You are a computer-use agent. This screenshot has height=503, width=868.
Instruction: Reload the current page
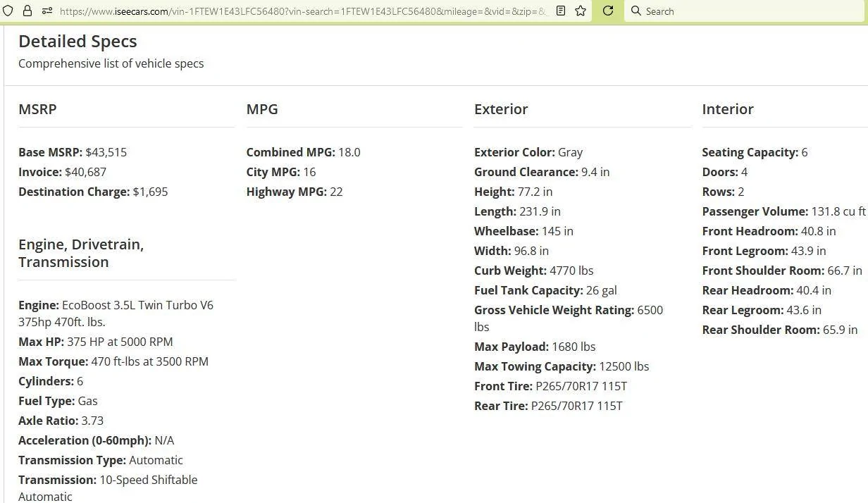607,11
